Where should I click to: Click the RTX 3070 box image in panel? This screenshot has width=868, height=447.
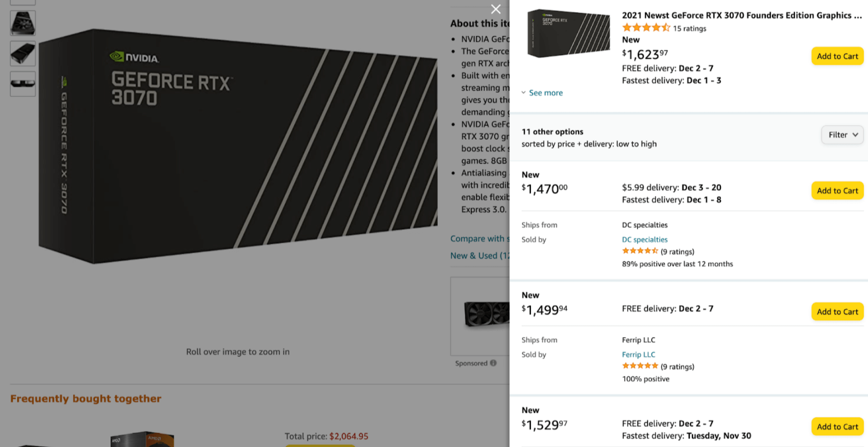(569, 33)
